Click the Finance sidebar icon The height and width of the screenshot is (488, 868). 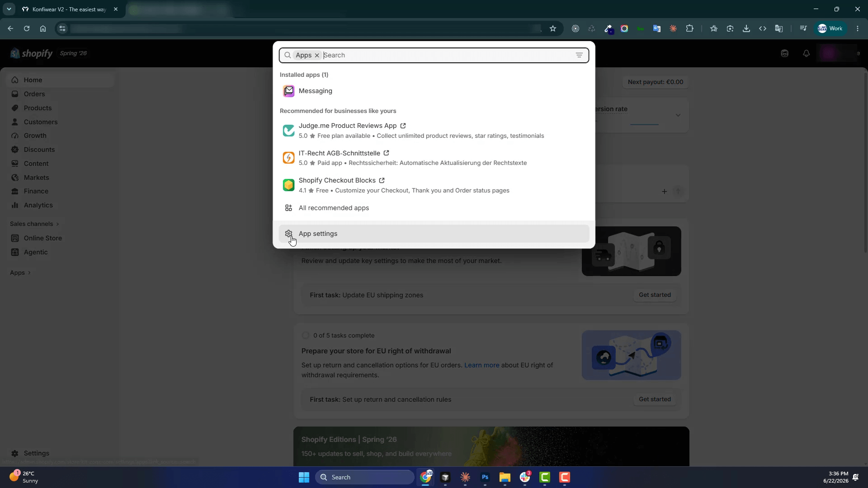click(x=15, y=191)
